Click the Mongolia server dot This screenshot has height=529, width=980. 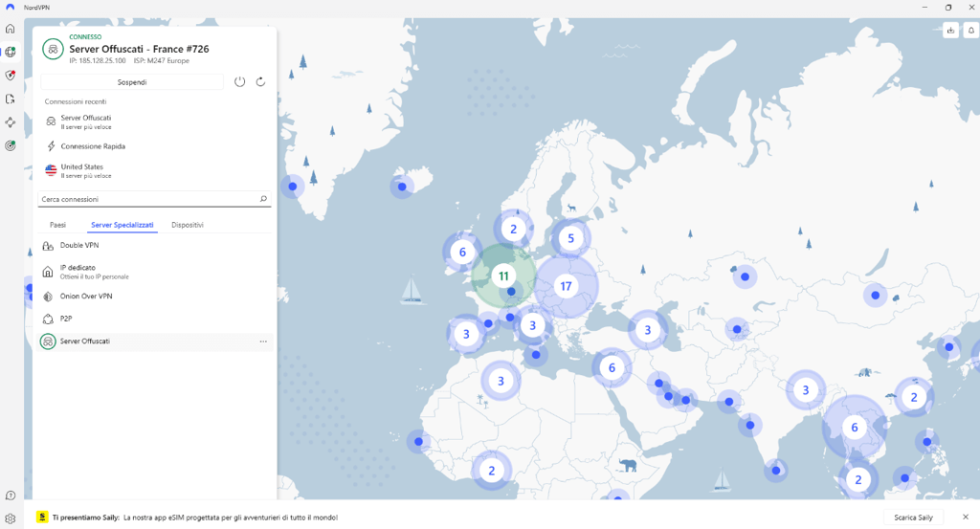(x=875, y=296)
